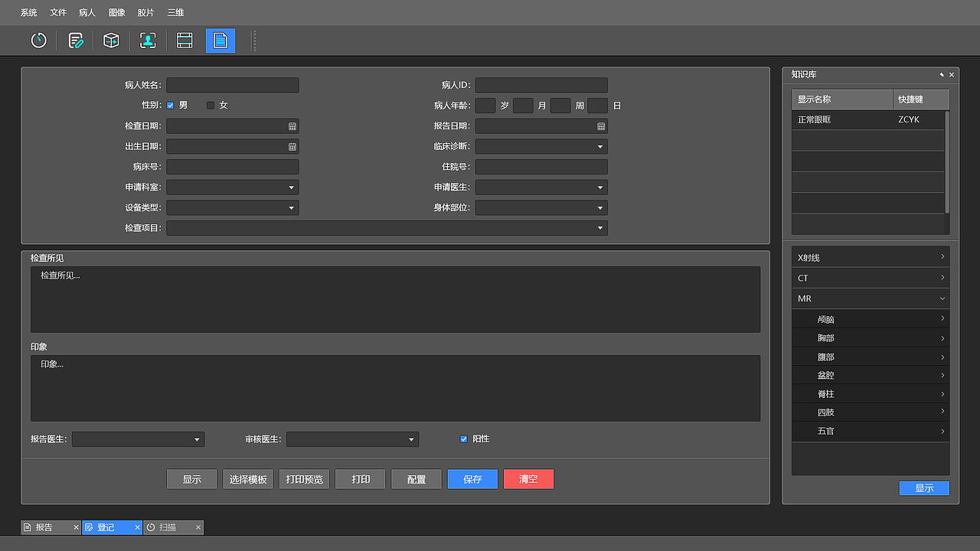Screen dimensions: 980x551
Task: Click the 显示 button in the form
Action: click(x=192, y=479)
